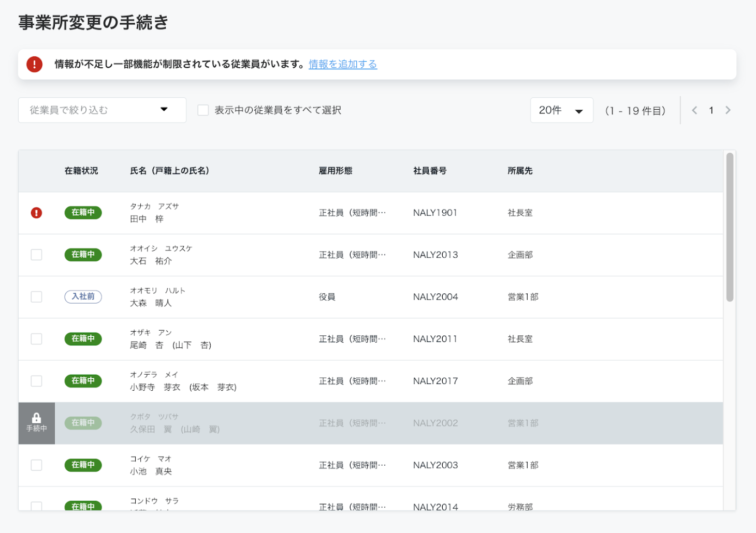Click 営業1部 department for 大森 晴人
Image resolution: width=756 pixels, height=533 pixels.
click(x=523, y=297)
